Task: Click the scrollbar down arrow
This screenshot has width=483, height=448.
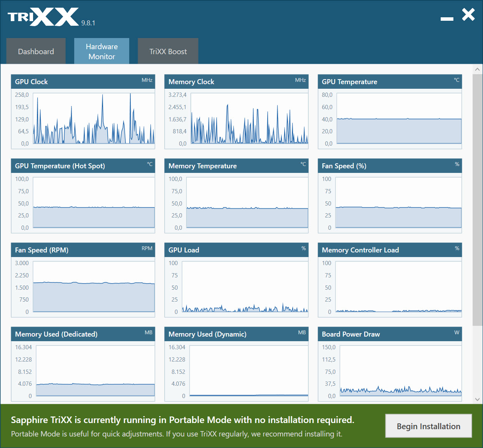Action: coord(477,399)
